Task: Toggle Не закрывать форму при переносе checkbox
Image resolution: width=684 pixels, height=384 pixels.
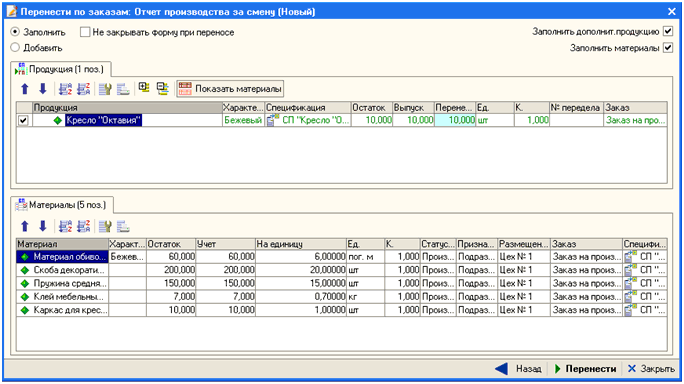Action: pos(85,32)
